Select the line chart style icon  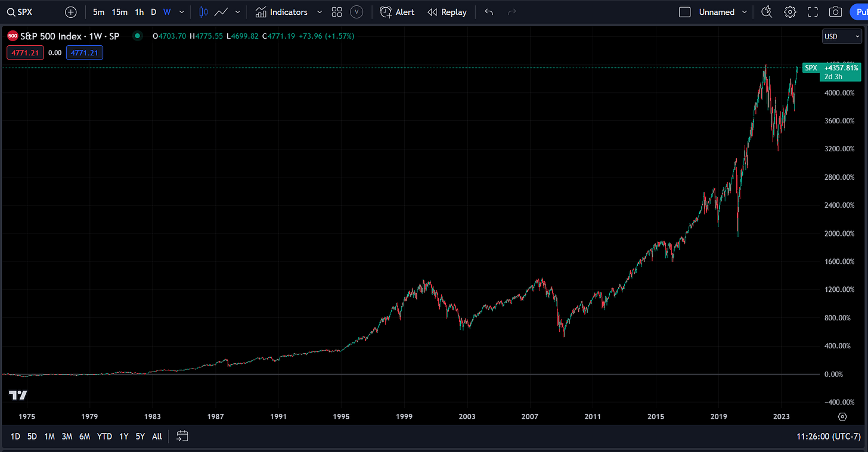tap(221, 12)
